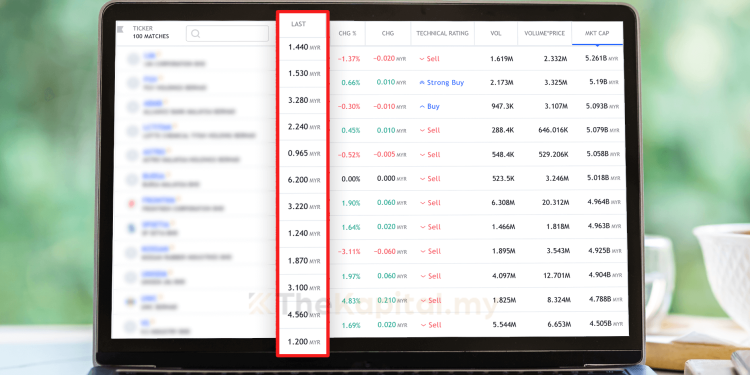
Task: Click the 0.66% change percent cell
Action: [351, 83]
